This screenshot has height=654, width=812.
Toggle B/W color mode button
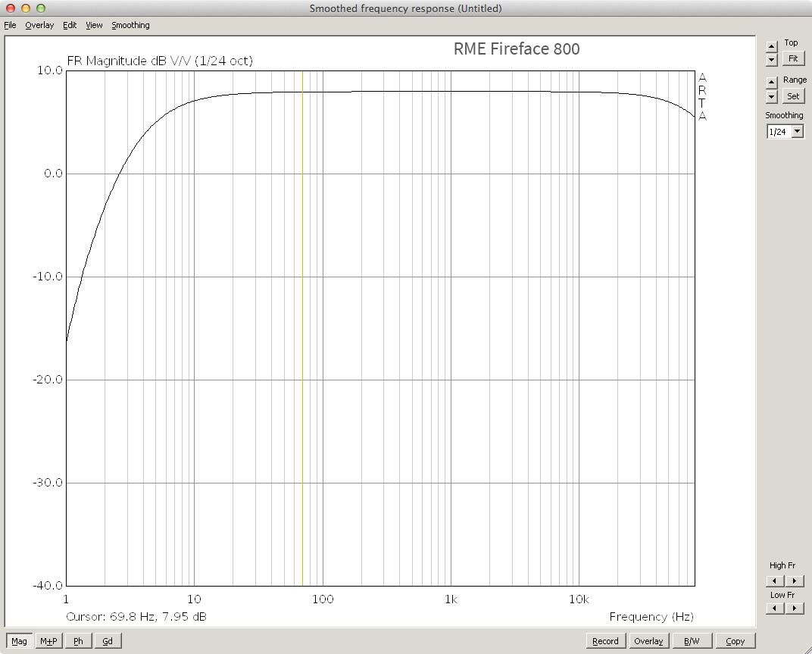click(x=692, y=641)
